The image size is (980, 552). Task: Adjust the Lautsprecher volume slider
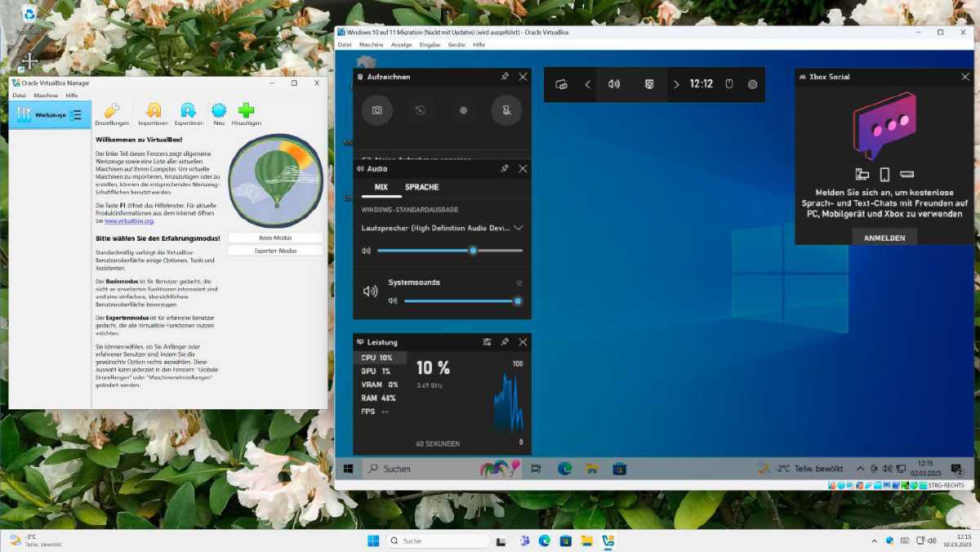(x=450, y=251)
